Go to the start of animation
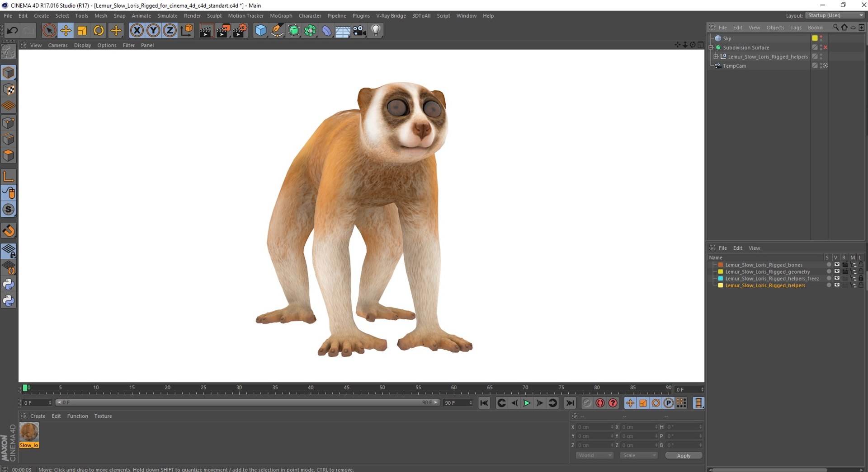868x472 pixels. click(484, 403)
